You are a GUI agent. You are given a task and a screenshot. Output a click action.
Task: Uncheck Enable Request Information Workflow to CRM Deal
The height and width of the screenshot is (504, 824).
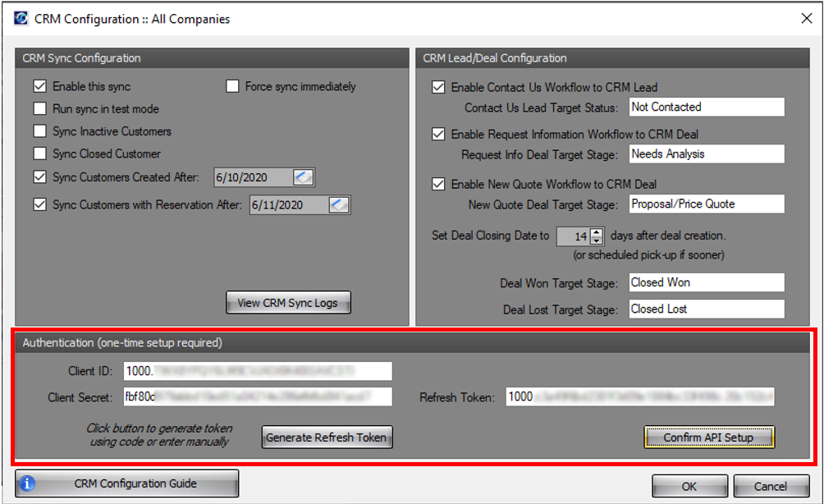coord(438,134)
